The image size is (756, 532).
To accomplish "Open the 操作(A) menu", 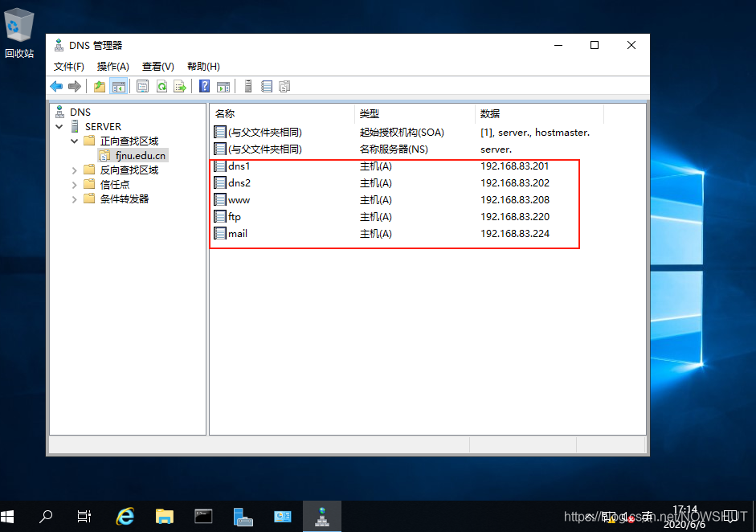I will click(112, 67).
